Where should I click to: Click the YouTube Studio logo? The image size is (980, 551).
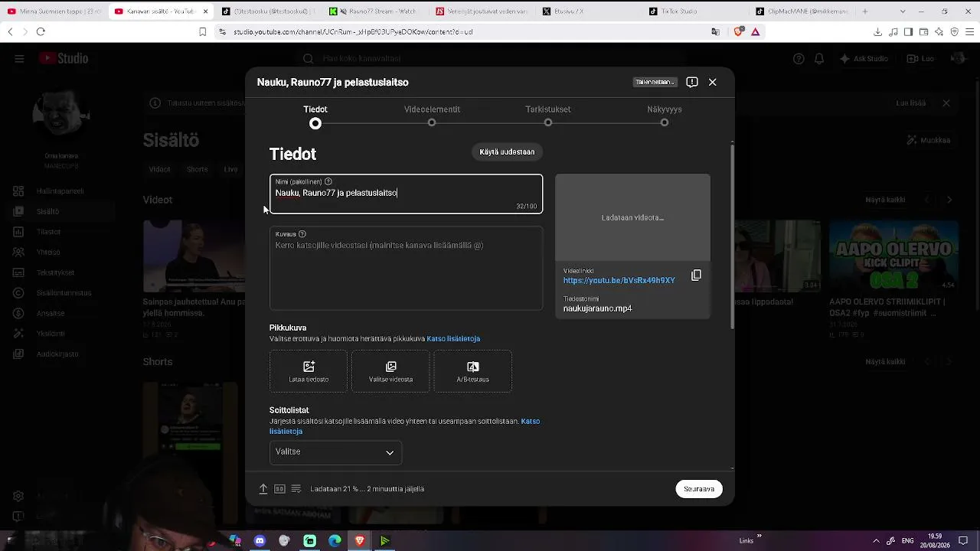[x=64, y=59]
